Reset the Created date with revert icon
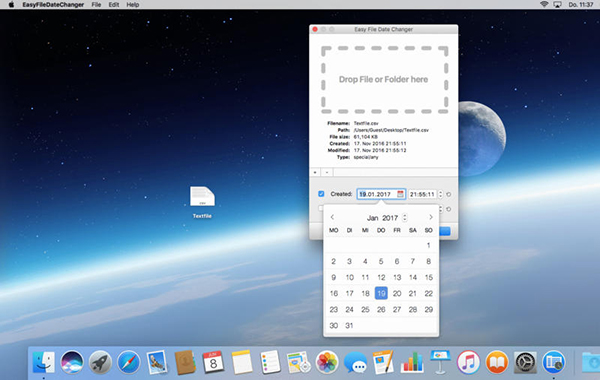The height and width of the screenshot is (380, 600). [449, 194]
